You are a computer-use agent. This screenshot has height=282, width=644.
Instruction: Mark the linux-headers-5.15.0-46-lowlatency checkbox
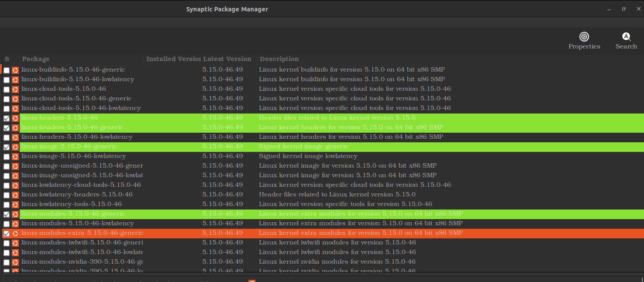7,138
